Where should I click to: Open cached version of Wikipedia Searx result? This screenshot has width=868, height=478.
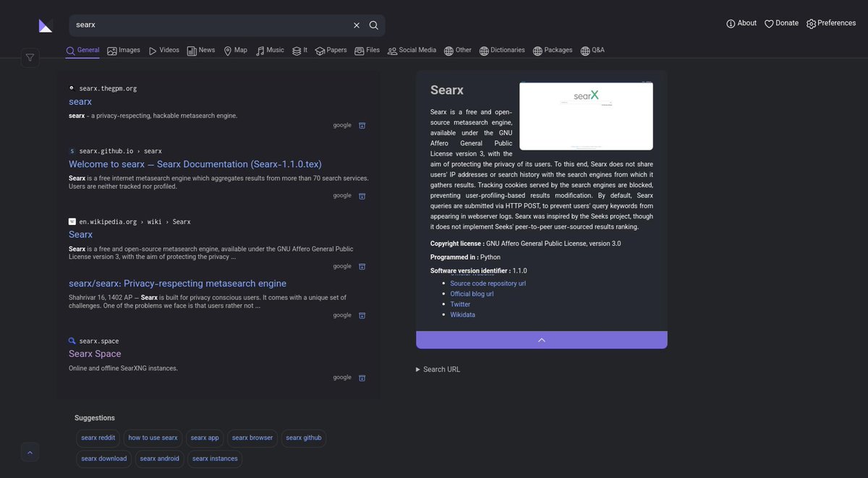tap(362, 267)
